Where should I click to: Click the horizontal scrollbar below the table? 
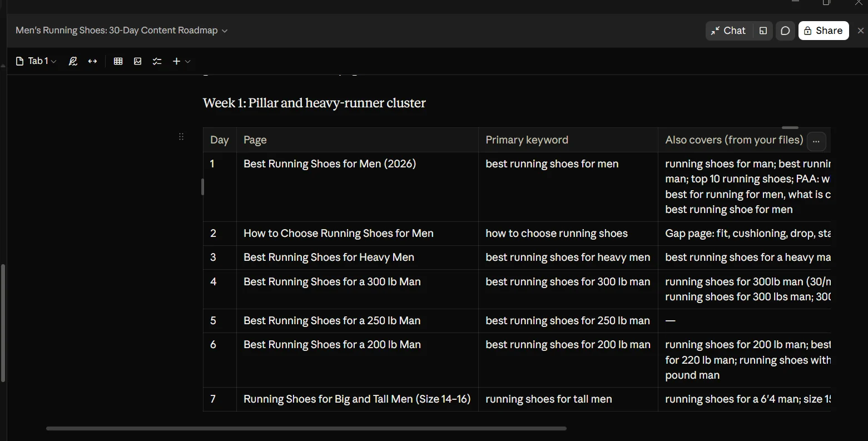point(306,428)
